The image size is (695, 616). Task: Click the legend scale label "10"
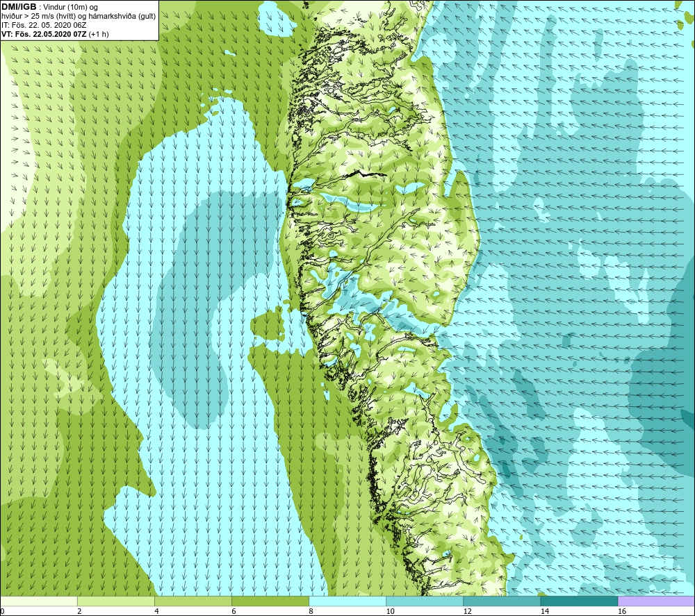(390, 611)
